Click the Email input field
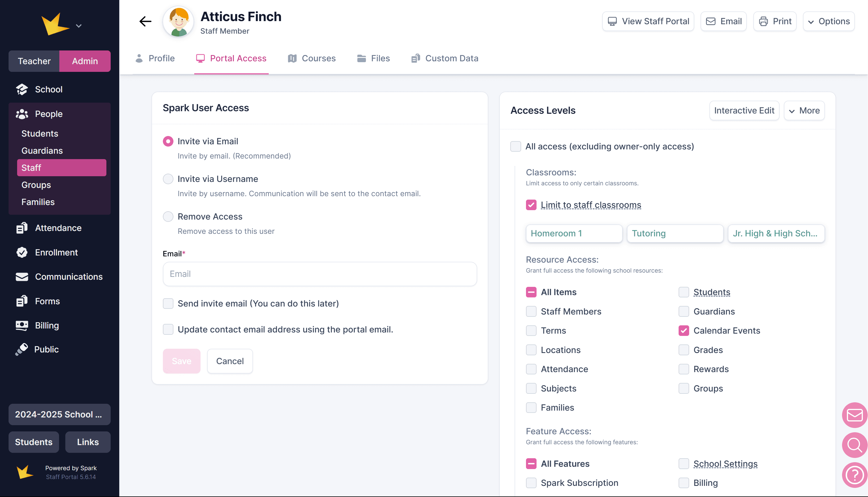868x497 pixels. [x=319, y=274]
